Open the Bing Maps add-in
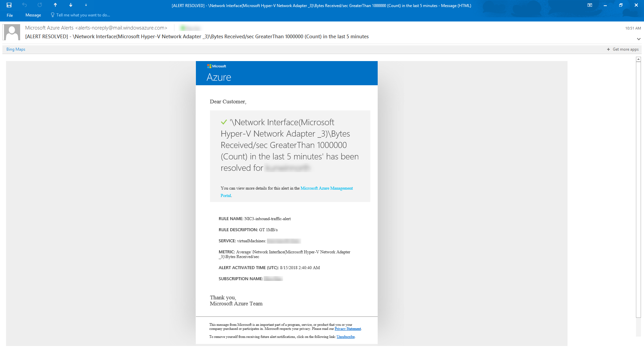Viewport: 644px width, 349px height. [x=16, y=49]
